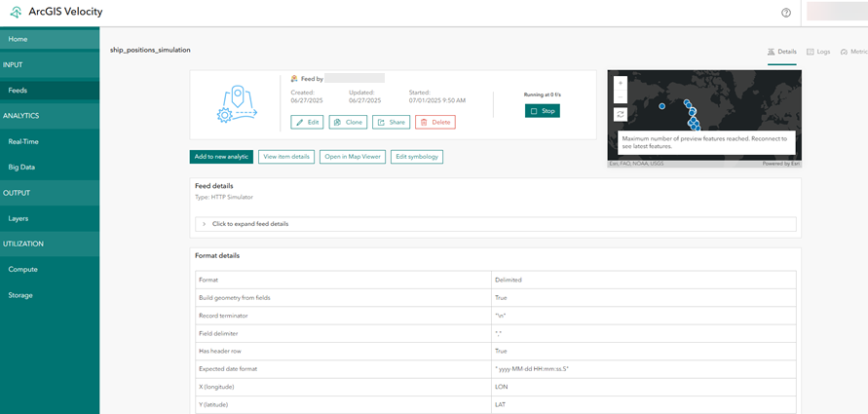Viewport: 868px width, 414px height.
Task: Click the 'Field delimiter' row label
Action: tap(218, 333)
